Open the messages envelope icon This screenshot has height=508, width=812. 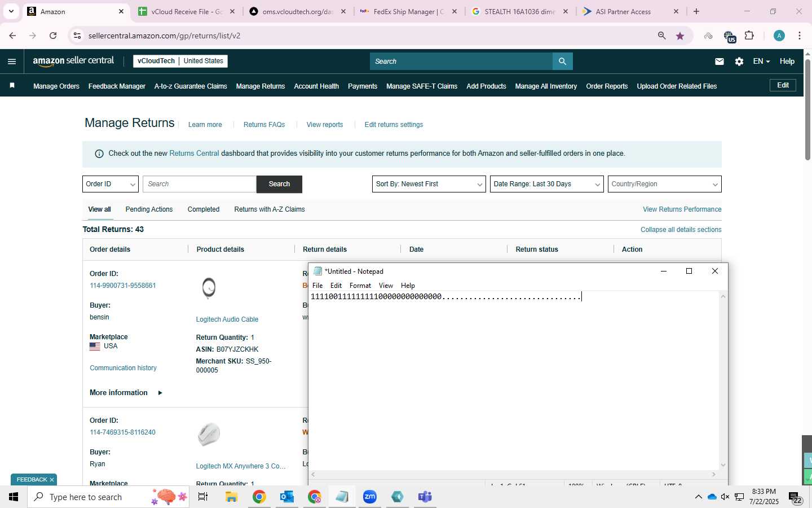click(720, 62)
